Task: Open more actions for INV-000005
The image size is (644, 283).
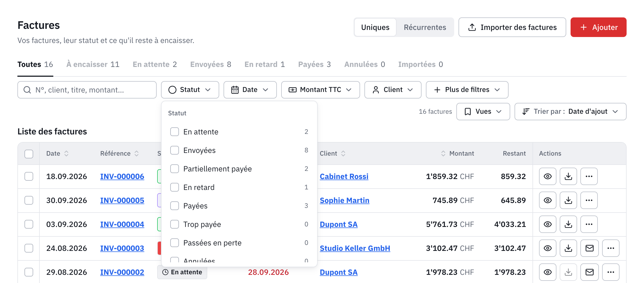Action: 589,200
